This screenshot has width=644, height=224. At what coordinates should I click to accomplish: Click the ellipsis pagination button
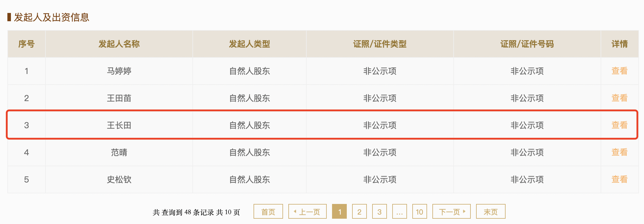coord(399,212)
